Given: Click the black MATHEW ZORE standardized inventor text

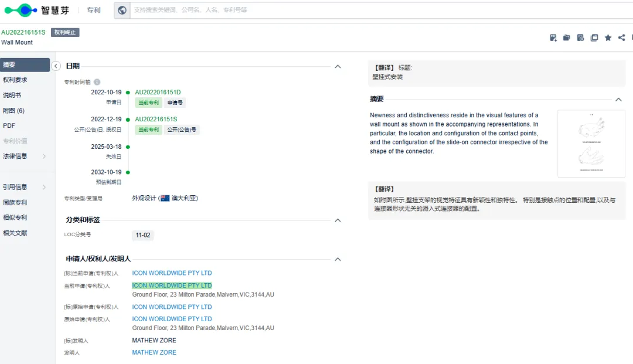Looking at the screenshot, I should tap(154, 341).
